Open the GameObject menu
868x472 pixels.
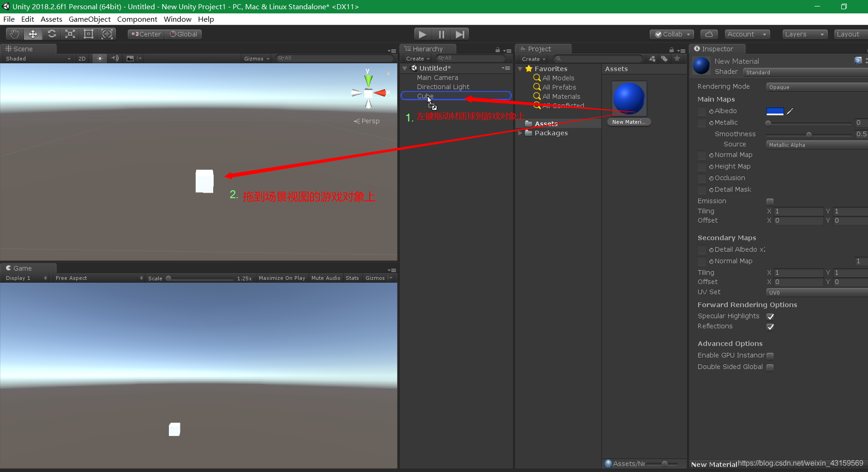tap(90, 19)
